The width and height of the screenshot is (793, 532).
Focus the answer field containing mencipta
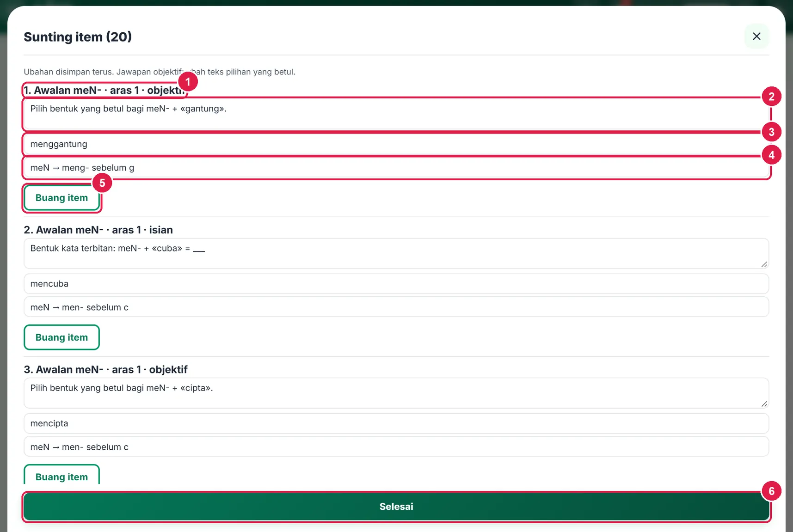(x=396, y=423)
